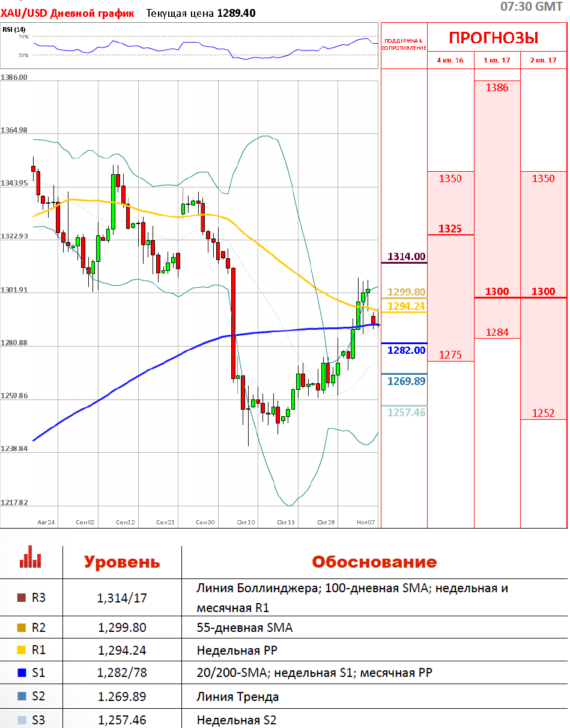Click the 1282.00 support level label
Viewport: 570px width, 728px height.
[x=406, y=350]
